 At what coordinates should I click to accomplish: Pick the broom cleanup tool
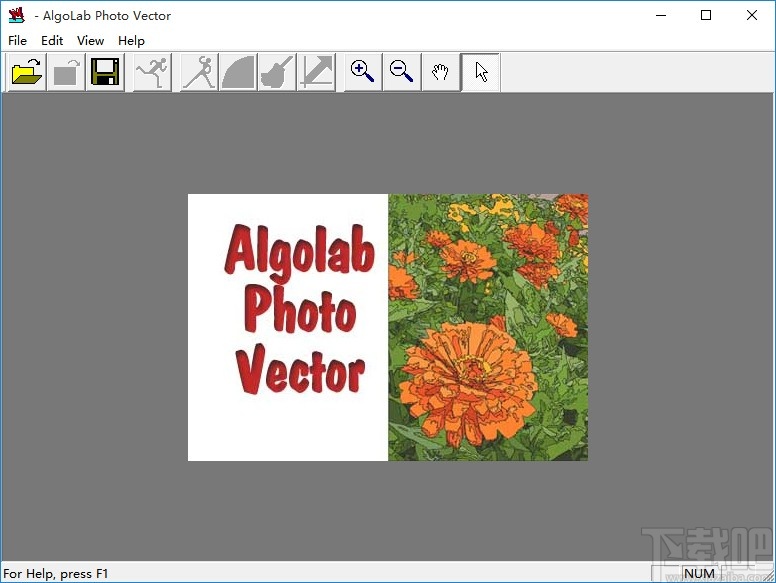pos(277,72)
